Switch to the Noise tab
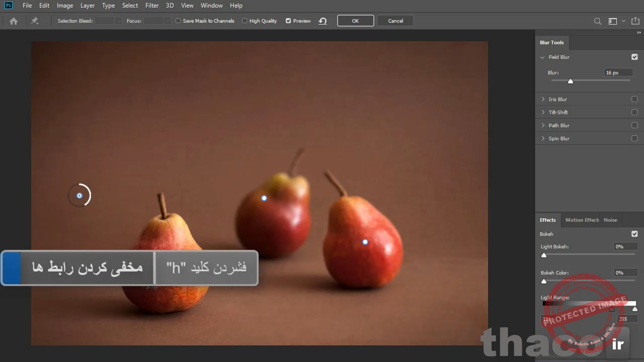Image resolution: width=644 pixels, height=362 pixels. (x=610, y=220)
